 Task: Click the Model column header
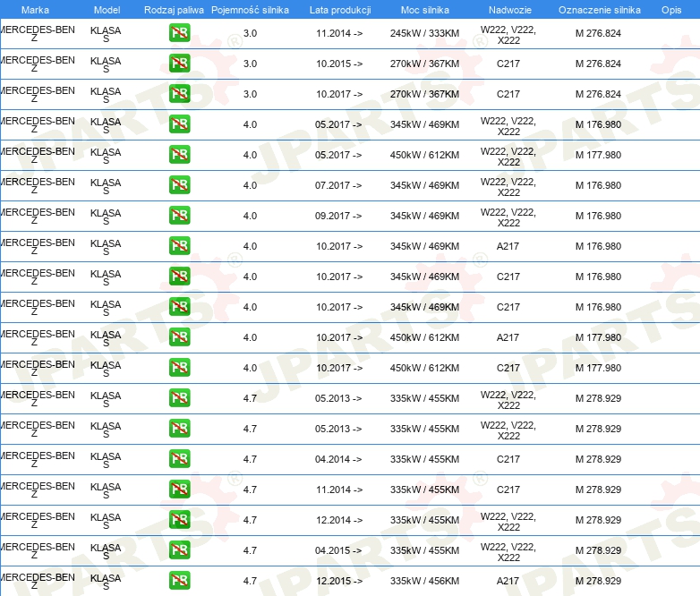point(107,9)
